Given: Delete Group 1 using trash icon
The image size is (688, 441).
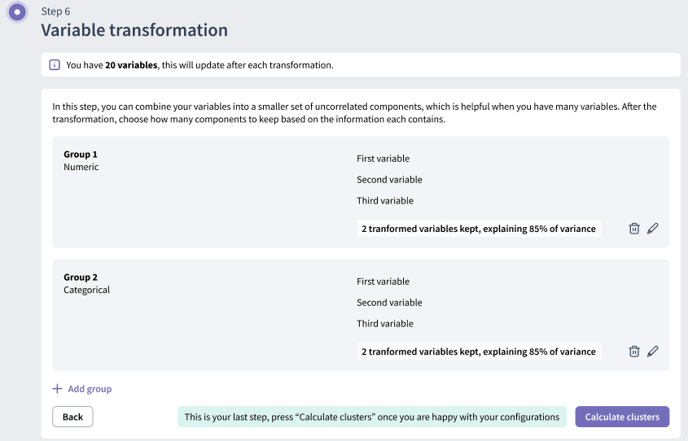Looking at the screenshot, I should 634,229.
